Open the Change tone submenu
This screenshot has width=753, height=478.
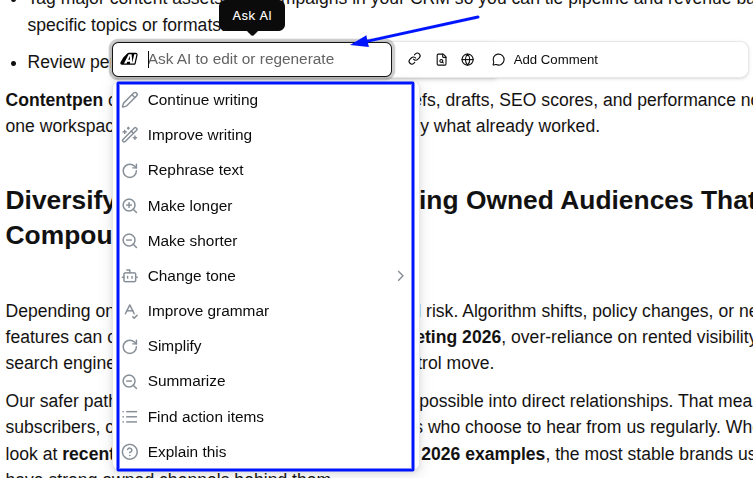point(265,276)
